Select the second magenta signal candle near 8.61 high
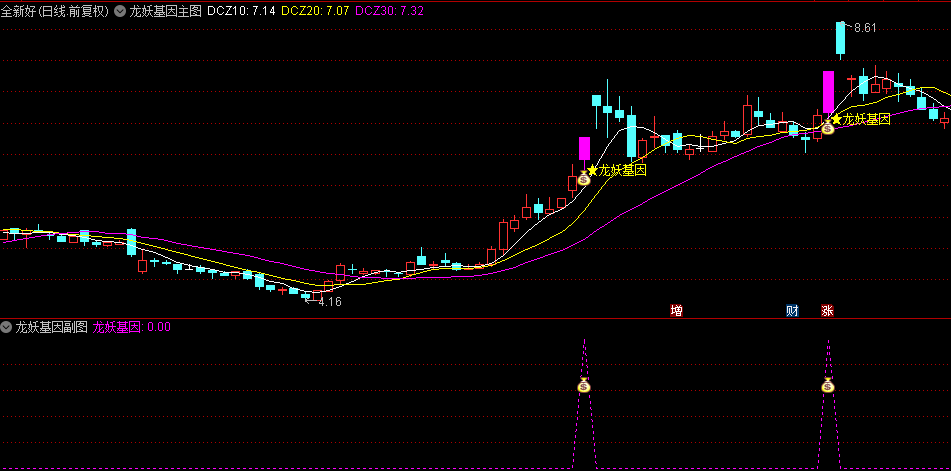 828,92
